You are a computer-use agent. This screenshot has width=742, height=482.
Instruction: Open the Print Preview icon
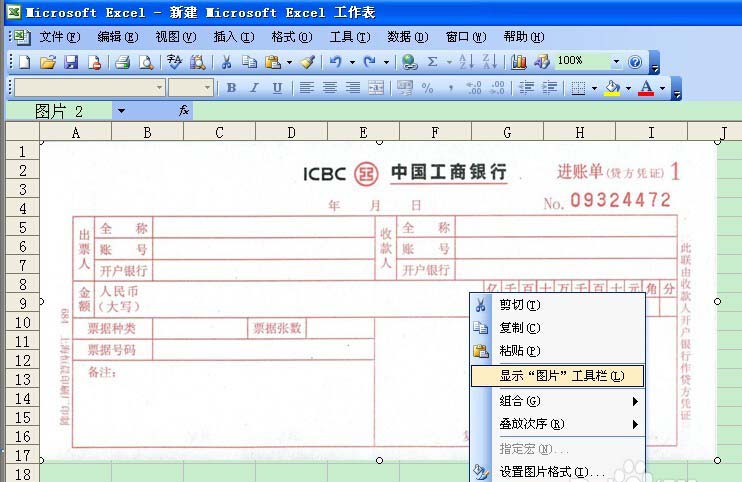tap(146, 62)
